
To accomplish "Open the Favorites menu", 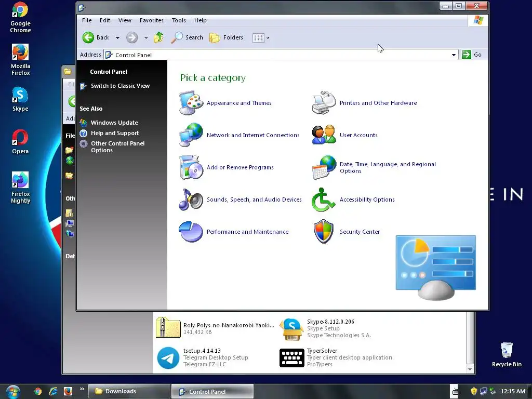I will pos(152,20).
